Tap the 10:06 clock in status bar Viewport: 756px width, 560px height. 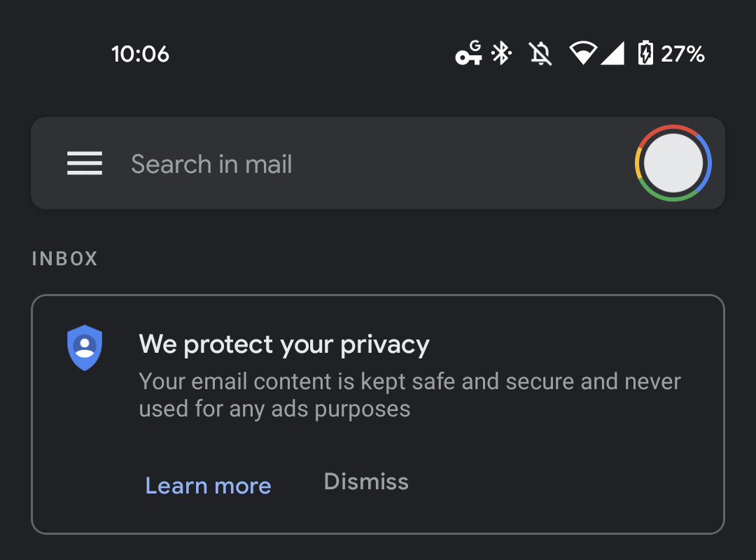(x=140, y=54)
